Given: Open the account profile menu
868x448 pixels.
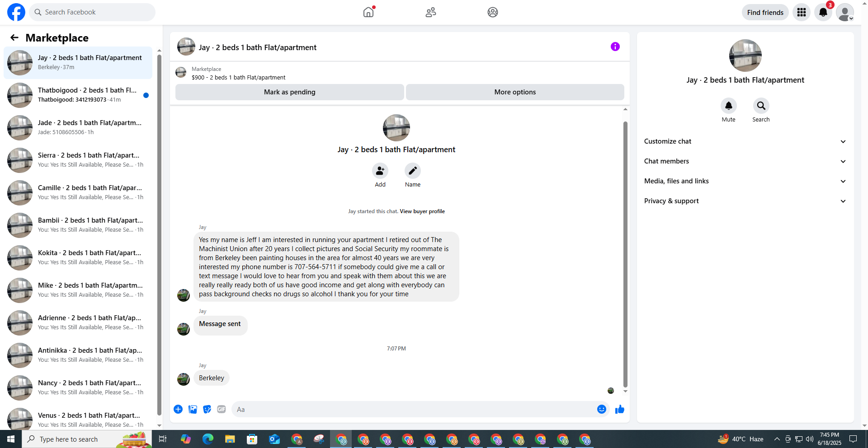Looking at the screenshot, I should tap(845, 12).
